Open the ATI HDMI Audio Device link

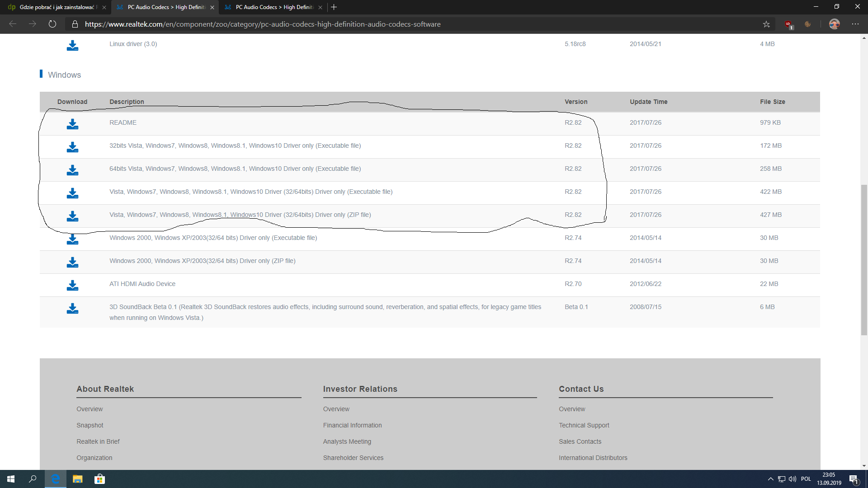pyautogui.click(x=142, y=284)
